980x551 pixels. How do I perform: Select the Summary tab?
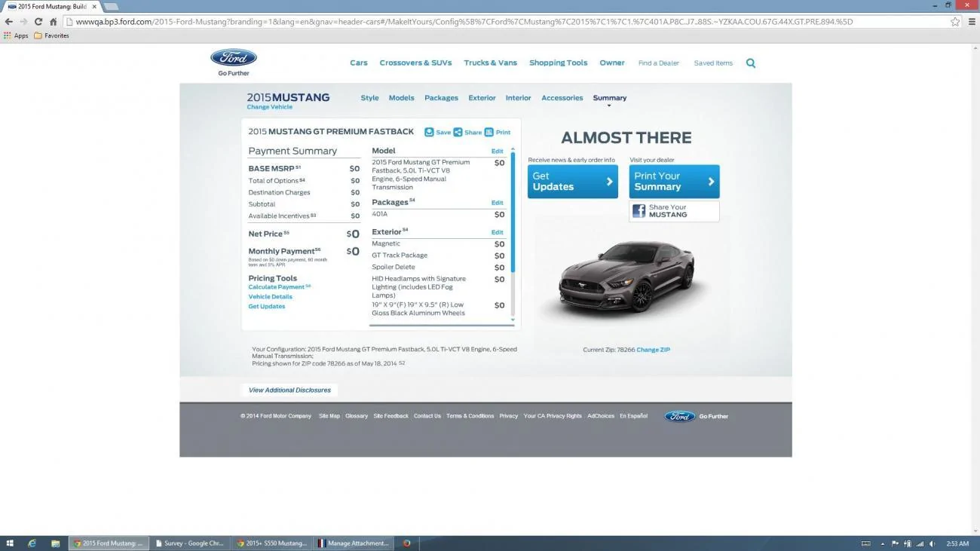pos(610,98)
